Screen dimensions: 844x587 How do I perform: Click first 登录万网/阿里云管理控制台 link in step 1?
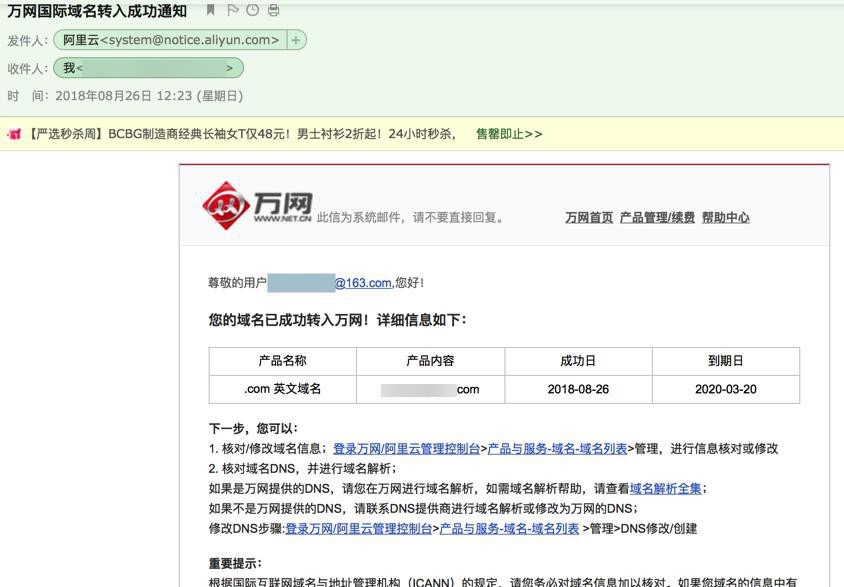[x=406, y=449]
